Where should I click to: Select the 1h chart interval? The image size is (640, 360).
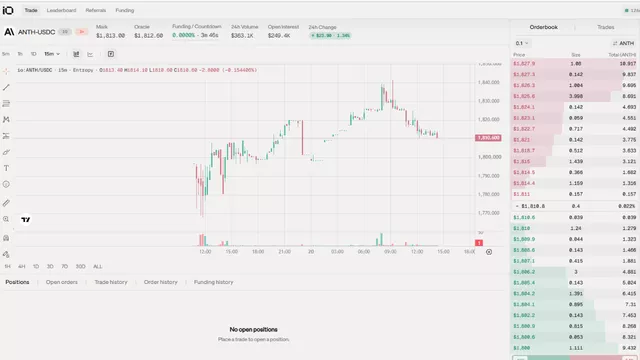click(x=20, y=54)
